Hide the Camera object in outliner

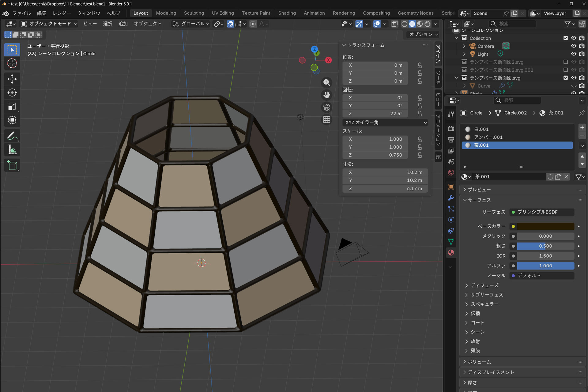(x=574, y=46)
